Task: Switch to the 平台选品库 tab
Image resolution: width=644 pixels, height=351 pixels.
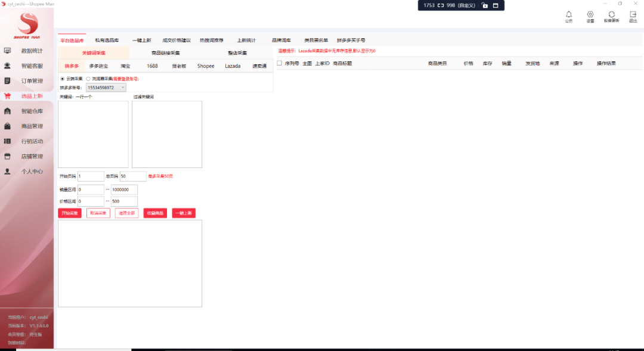Action: (72, 41)
